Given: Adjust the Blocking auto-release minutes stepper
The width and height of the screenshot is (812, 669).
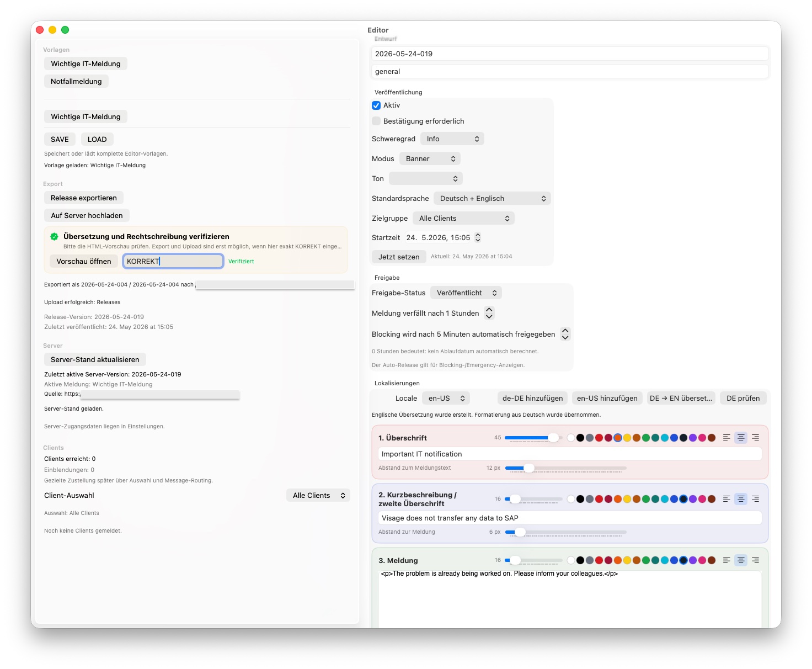Looking at the screenshot, I should 565,334.
